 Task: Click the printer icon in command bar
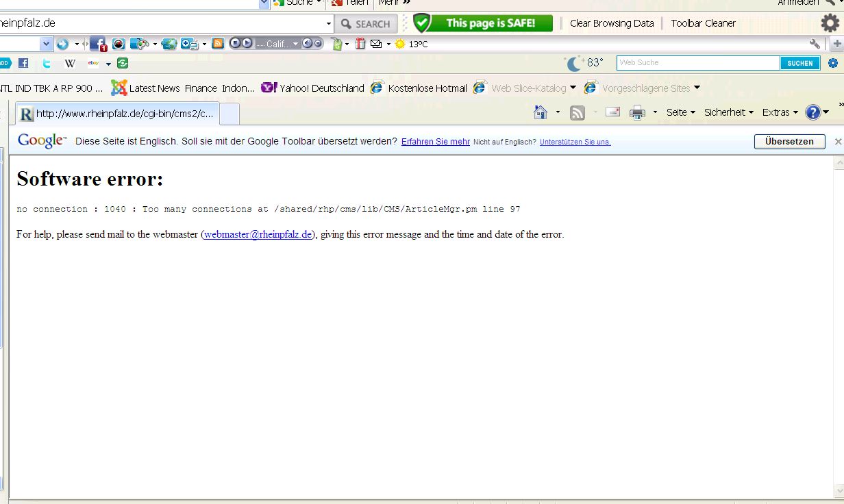[637, 112]
